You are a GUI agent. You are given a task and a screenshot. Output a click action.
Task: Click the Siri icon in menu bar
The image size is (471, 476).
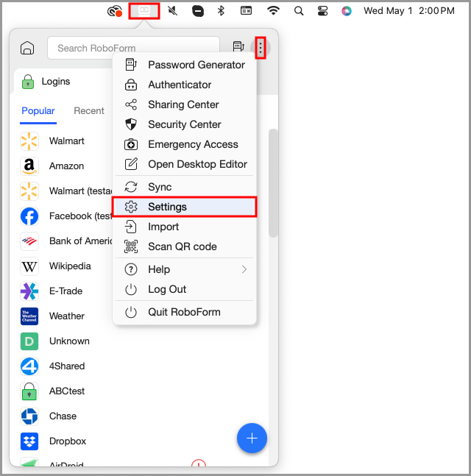[x=346, y=11]
